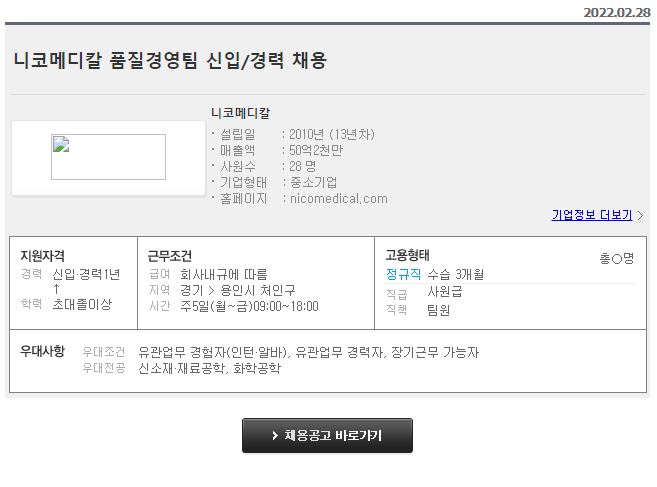Open the 기업정보 더보기 link

click(x=592, y=215)
